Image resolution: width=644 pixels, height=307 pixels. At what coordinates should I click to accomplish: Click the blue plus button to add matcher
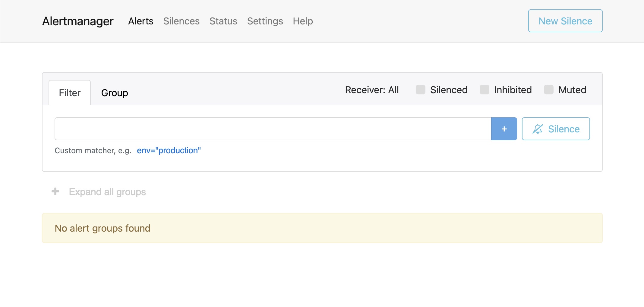click(504, 129)
